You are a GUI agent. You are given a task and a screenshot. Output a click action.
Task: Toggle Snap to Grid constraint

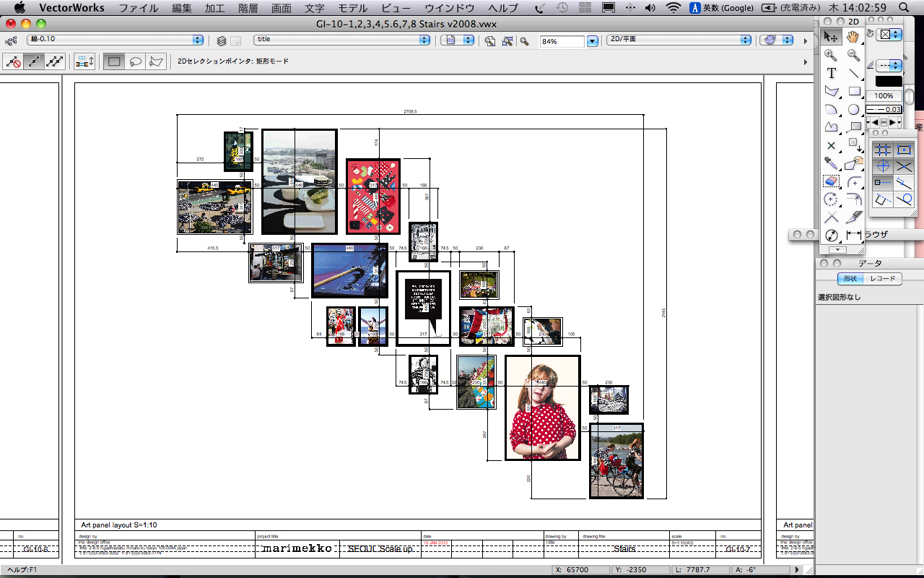pyautogui.click(x=882, y=150)
